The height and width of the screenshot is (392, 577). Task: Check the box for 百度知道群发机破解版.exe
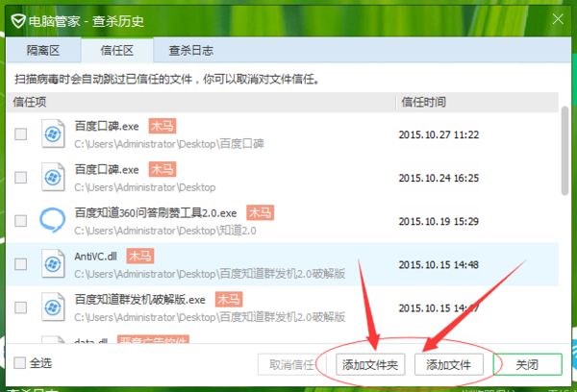tap(21, 307)
